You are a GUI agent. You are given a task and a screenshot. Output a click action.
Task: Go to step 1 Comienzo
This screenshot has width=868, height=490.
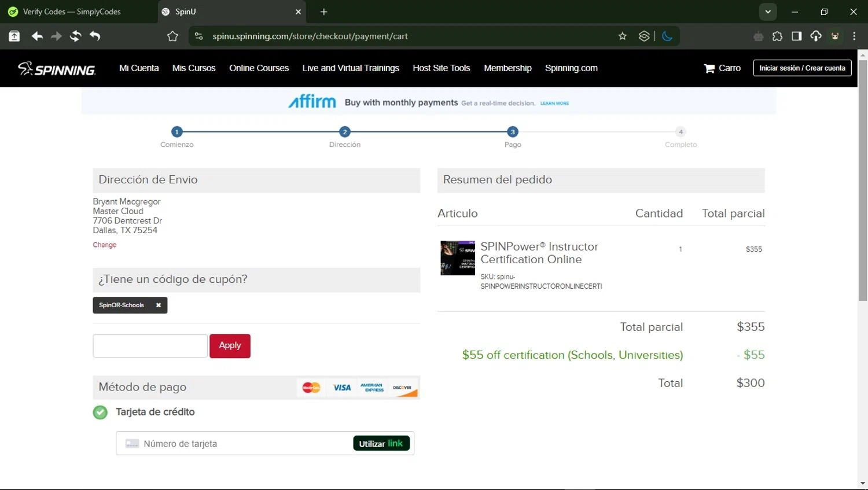[x=177, y=132]
